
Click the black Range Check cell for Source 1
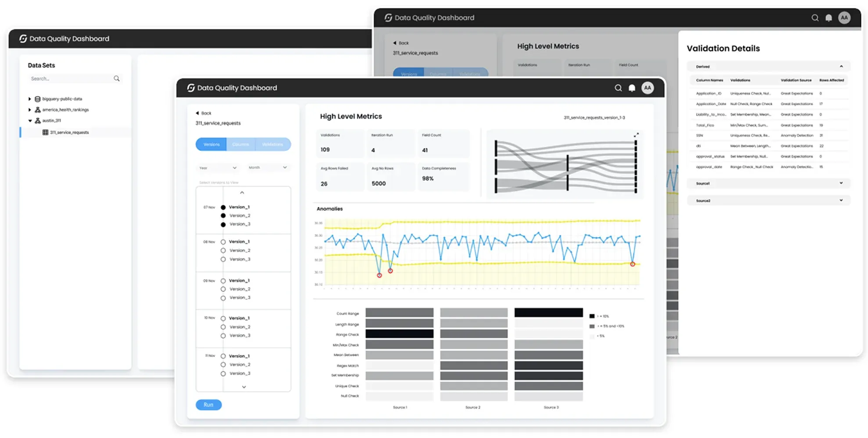point(399,334)
